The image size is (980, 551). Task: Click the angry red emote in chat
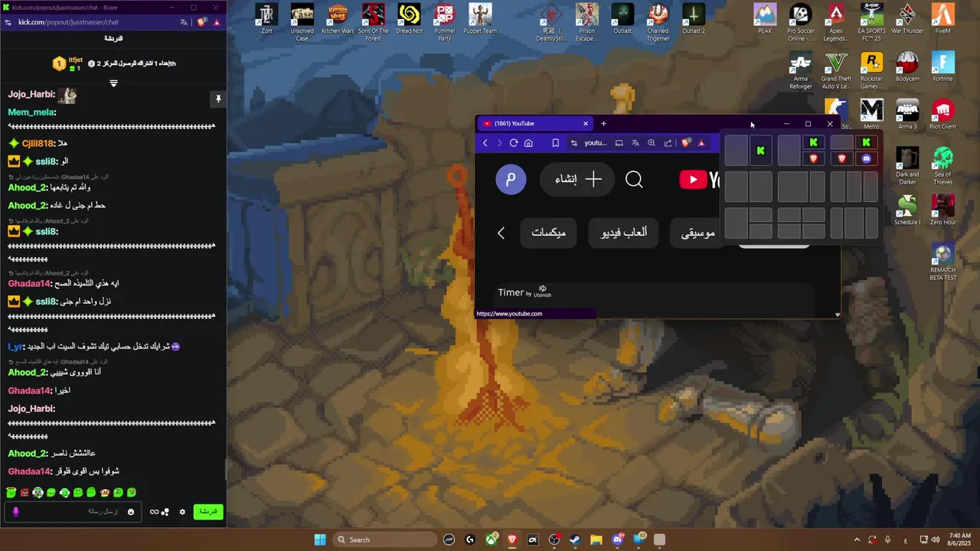(24, 493)
